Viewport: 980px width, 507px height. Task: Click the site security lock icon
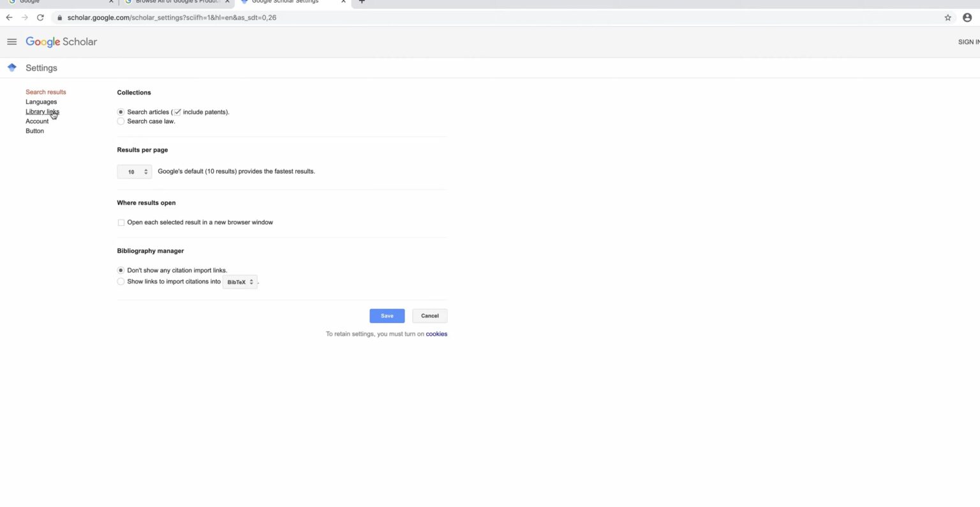[59, 18]
